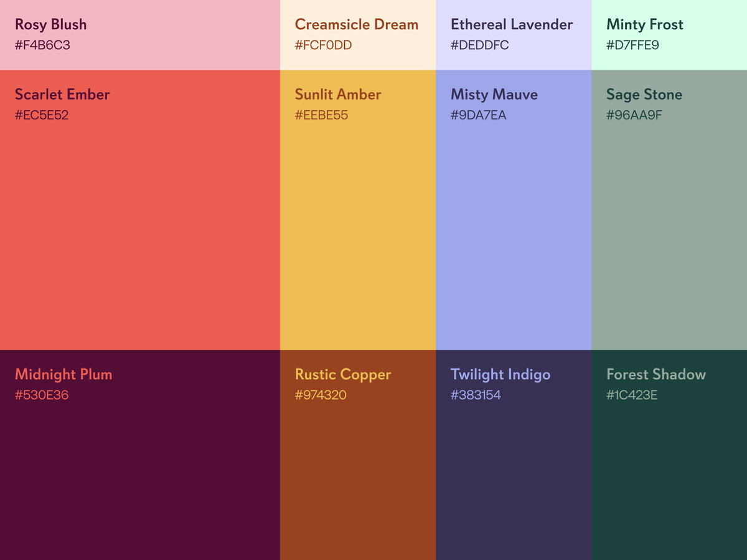
Task: Select the hex value #DEDDFC
Action: [480, 45]
